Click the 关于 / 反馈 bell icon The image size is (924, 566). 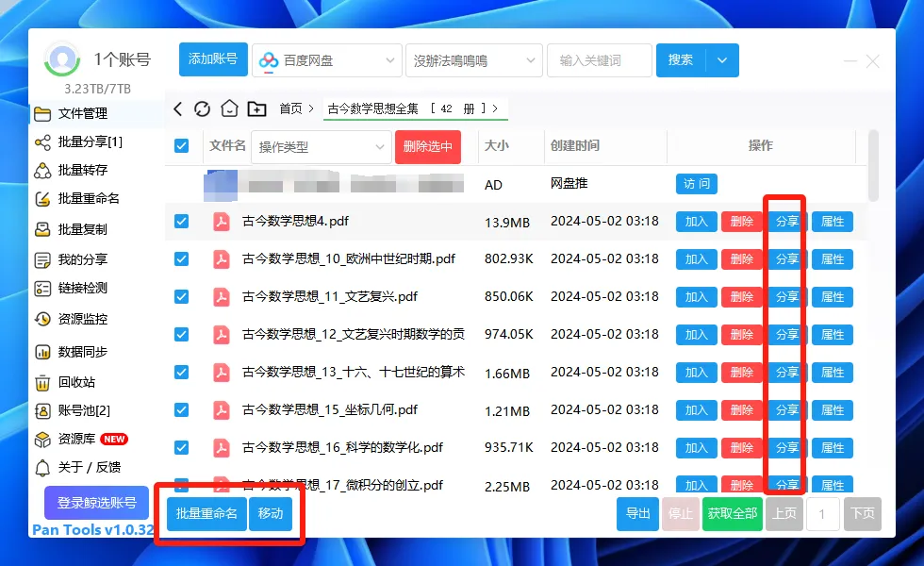42,468
